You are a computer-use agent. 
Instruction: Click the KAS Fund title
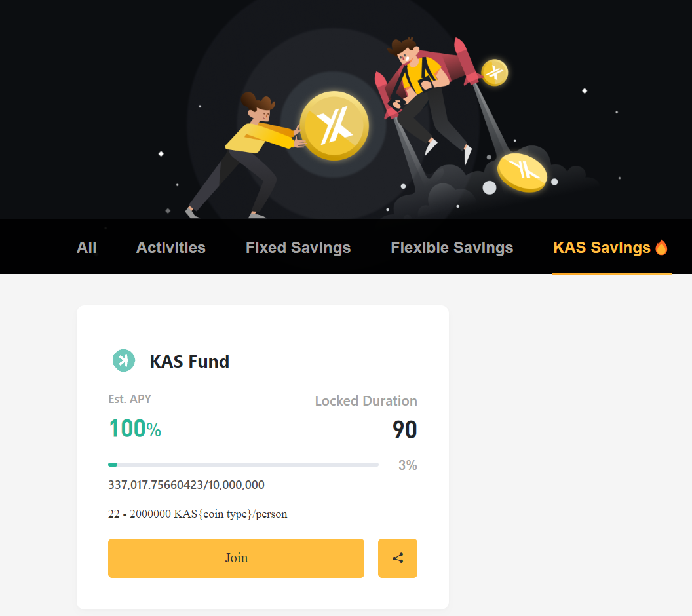(189, 361)
